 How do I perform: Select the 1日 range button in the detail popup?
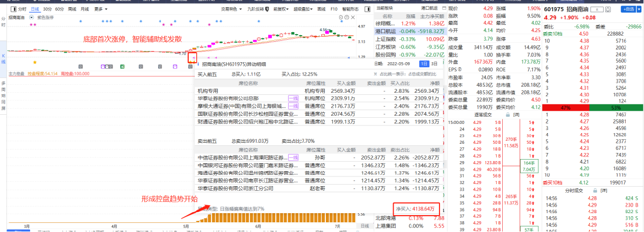[x=424, y=64]
